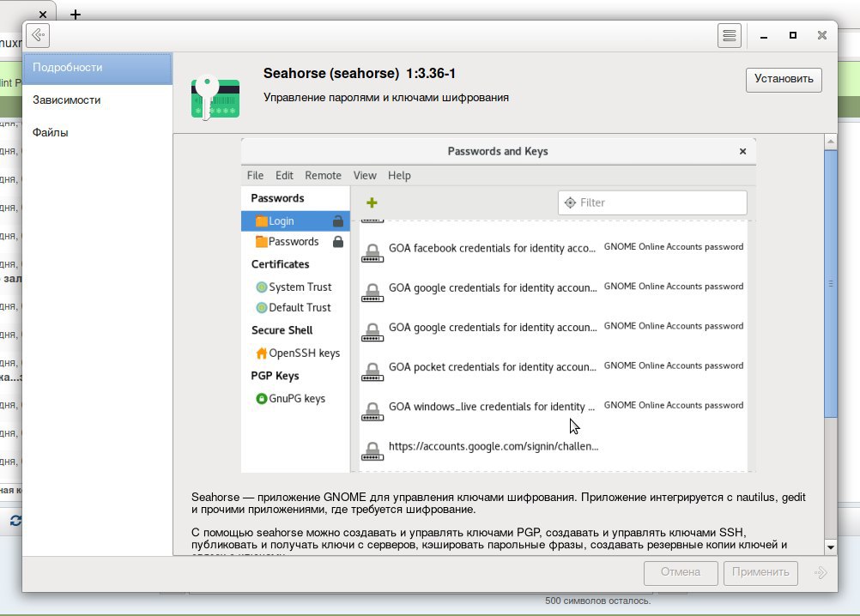This screenshot has width=860, height=616.
Task: Click the padlock icon of GOA pocket row
Action: 372,371
